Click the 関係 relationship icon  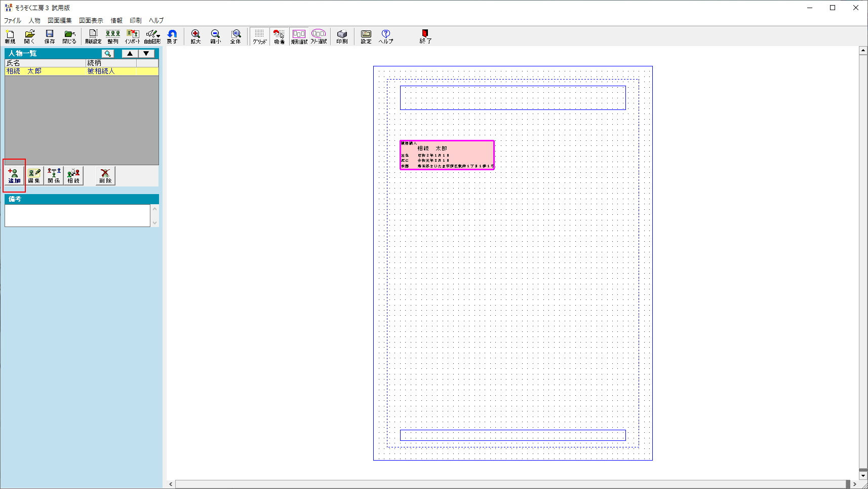tap(54, 176)
